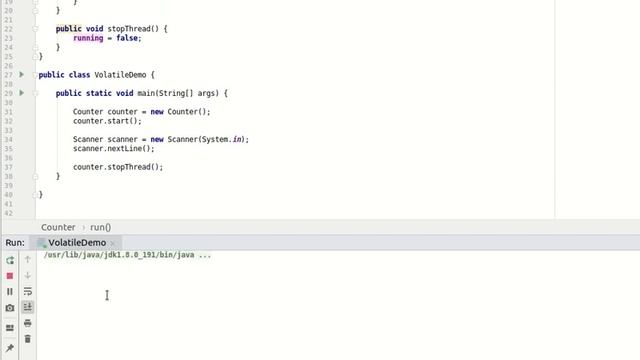The width and height of the screenshot is (640, 360).
Task: Pause the program output
Action: [x=10, y=291]
